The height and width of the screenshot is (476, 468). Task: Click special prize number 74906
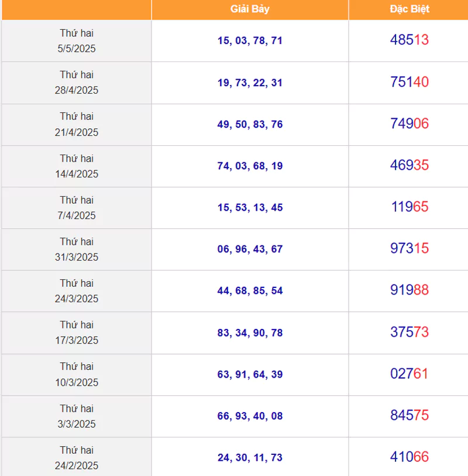click(x=409, y=124)
